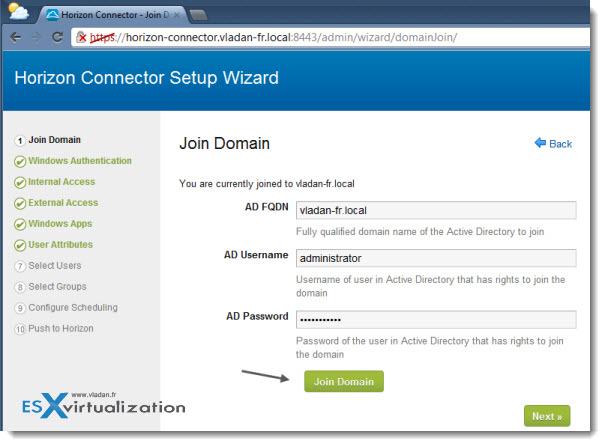Open a new browser tab

(199, 15)
